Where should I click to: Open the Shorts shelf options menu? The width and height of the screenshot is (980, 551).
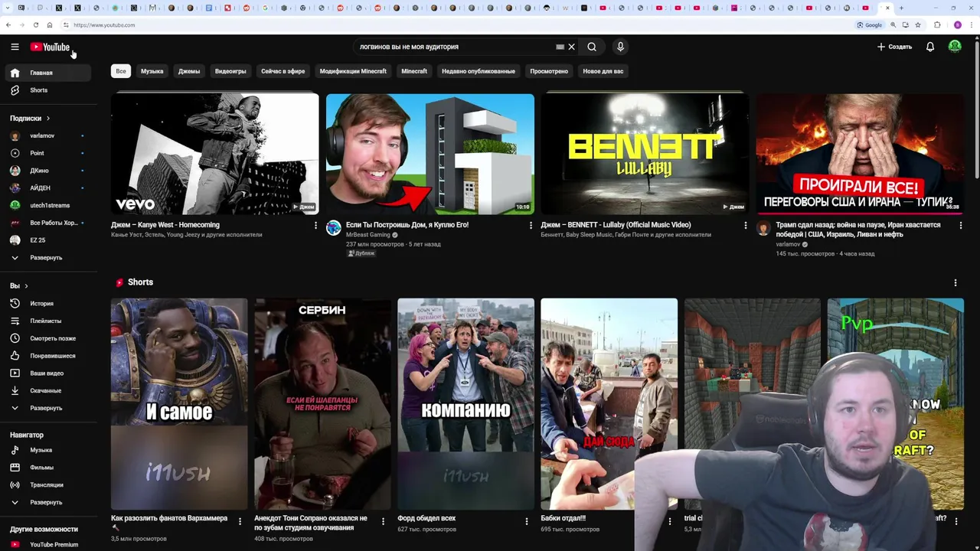coord(955,282)
